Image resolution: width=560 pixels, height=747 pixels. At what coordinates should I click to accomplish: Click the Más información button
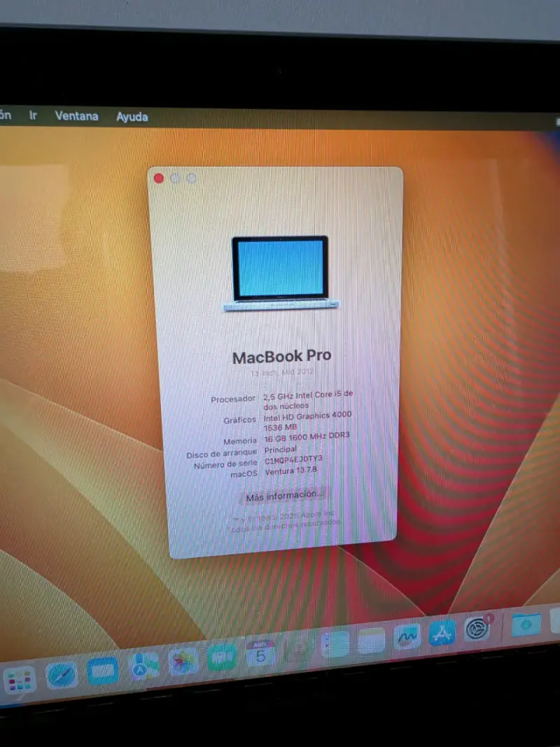pos(283,496)
